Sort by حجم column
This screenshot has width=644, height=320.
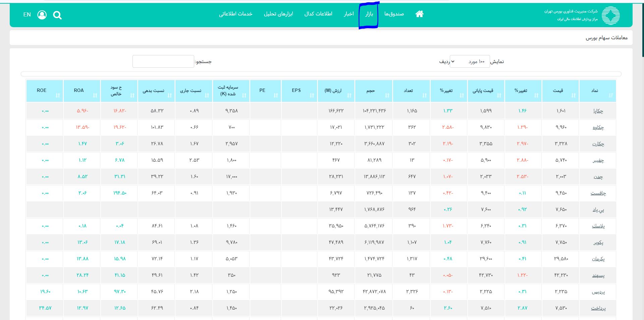click(x=374, y=91)
